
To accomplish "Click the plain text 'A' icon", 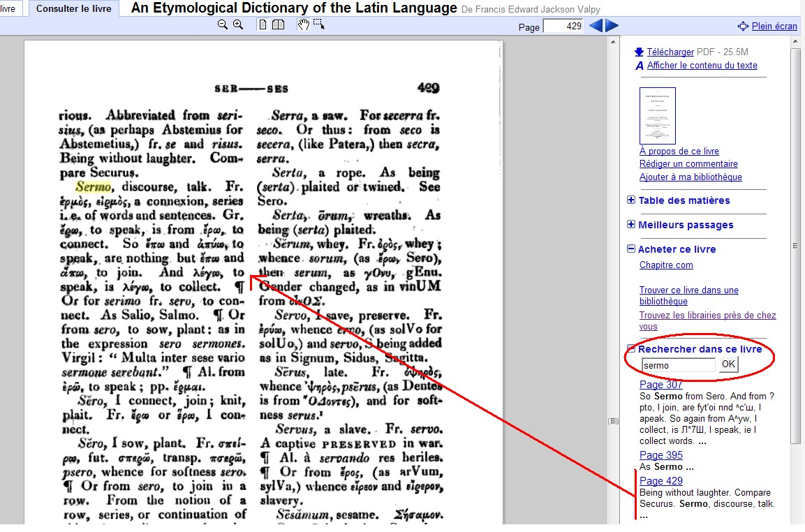I will coord(639,66).
